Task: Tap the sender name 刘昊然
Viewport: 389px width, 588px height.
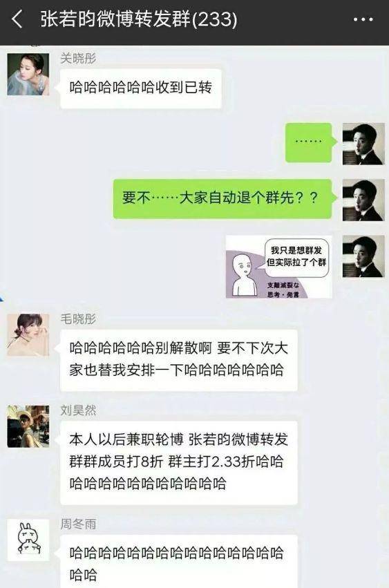Action: [x=78, y=410]
